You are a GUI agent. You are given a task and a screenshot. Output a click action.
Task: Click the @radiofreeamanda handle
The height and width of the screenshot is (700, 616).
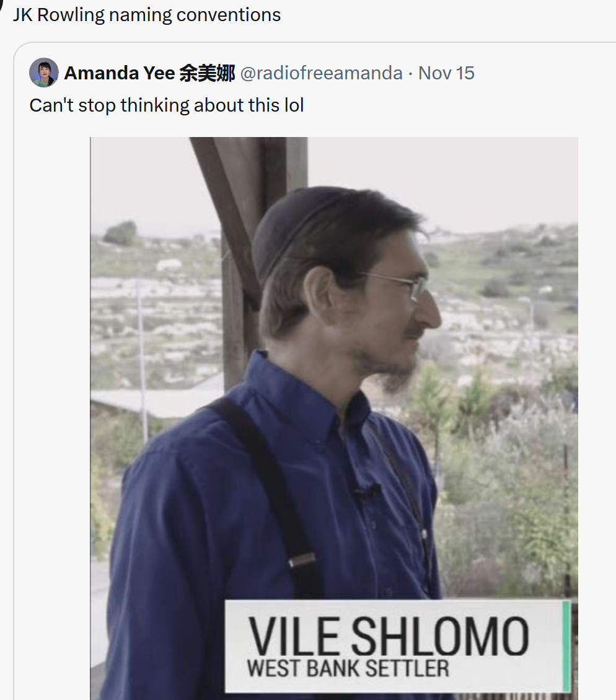point(321,73)
